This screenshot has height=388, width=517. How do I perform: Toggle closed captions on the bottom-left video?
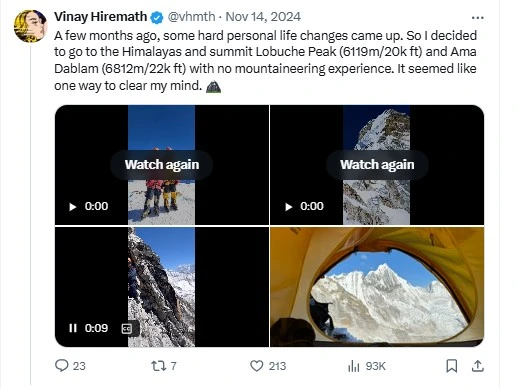pyautogui.click(x=127, y=329)
